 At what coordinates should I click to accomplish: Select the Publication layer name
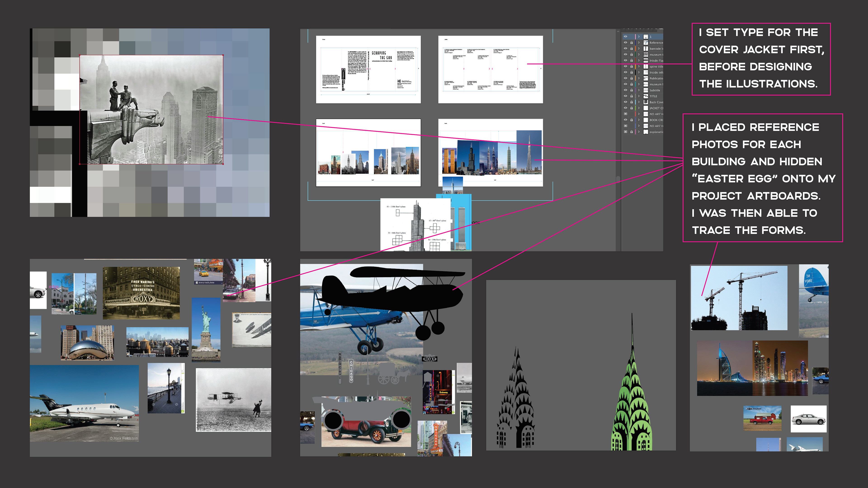tap(656, 78)
